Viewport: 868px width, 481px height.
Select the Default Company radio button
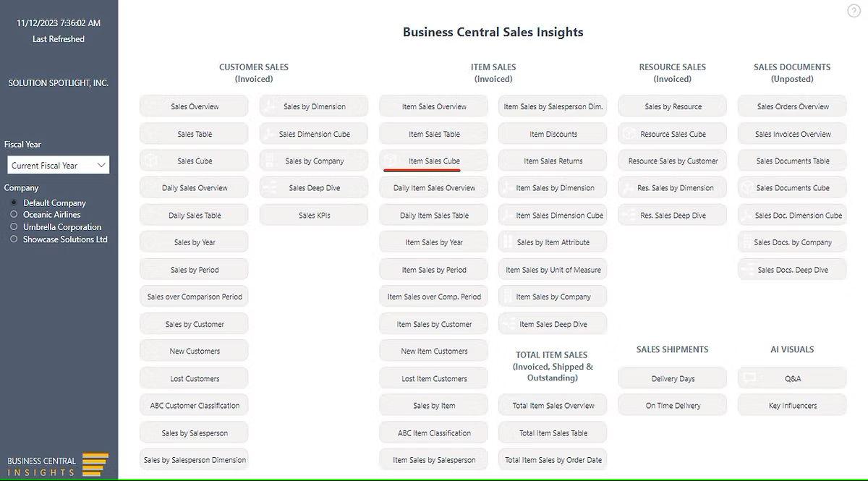(14, 203)
